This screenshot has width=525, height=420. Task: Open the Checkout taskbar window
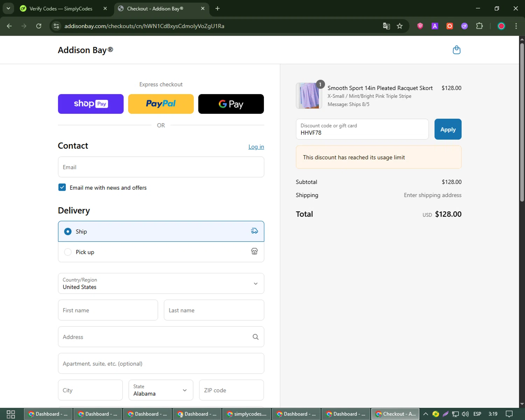(x=395, y=414)
